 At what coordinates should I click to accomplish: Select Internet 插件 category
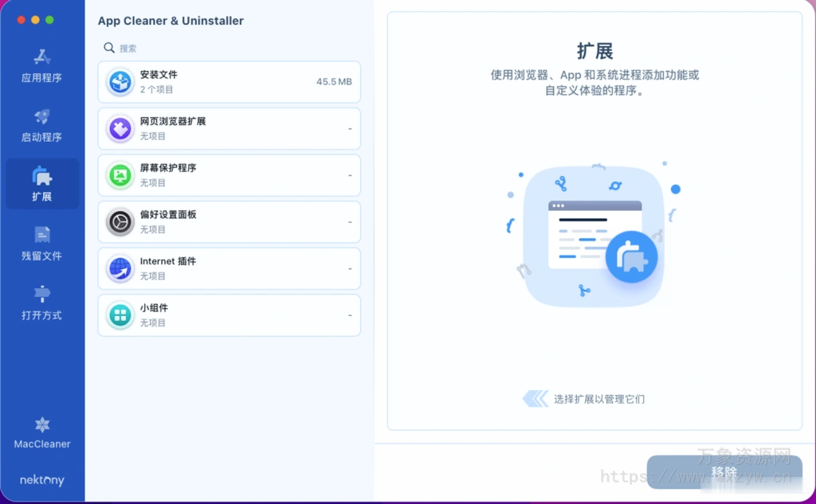(229, 268)
